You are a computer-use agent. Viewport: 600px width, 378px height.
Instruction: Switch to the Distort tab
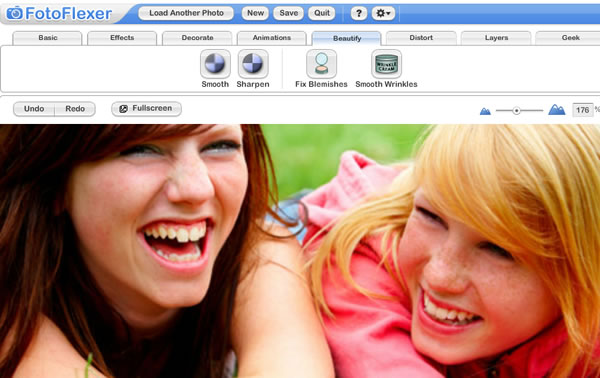421,38
